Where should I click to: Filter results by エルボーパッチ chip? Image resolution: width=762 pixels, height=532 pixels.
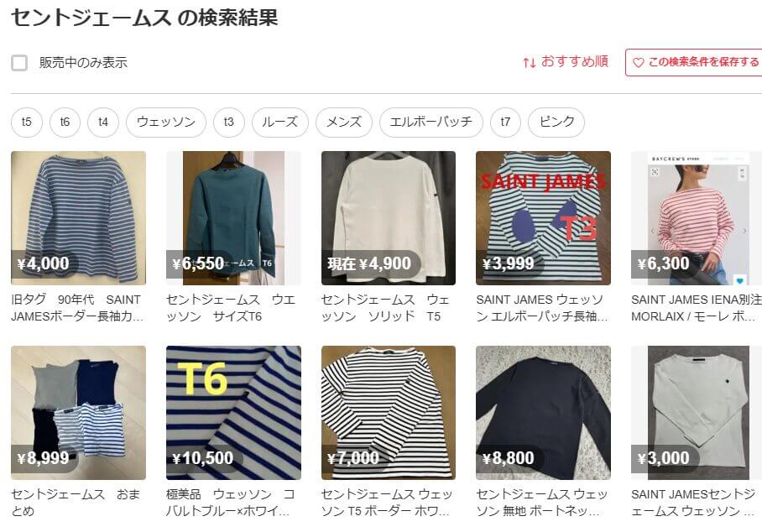click(431, 122)
